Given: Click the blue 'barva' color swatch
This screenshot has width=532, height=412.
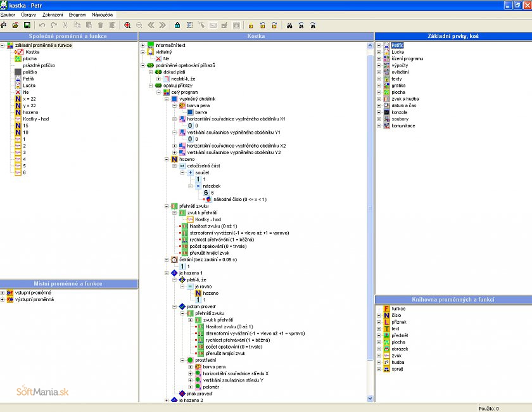Looking at the screenshot, I should point(189,112).
